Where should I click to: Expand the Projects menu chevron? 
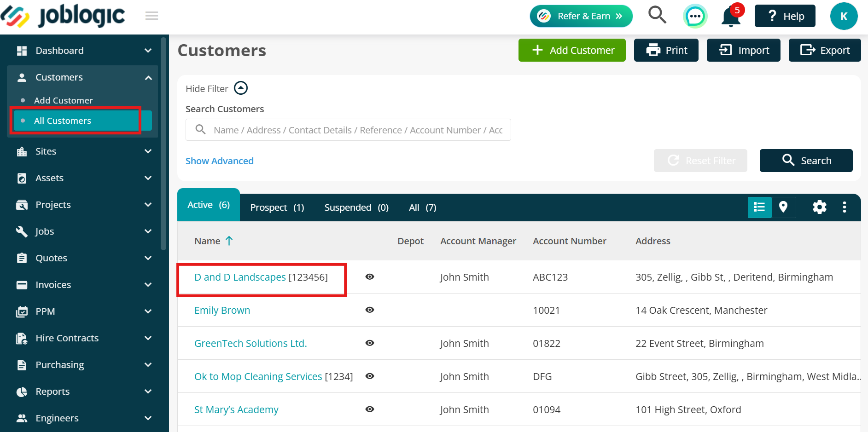148,205
